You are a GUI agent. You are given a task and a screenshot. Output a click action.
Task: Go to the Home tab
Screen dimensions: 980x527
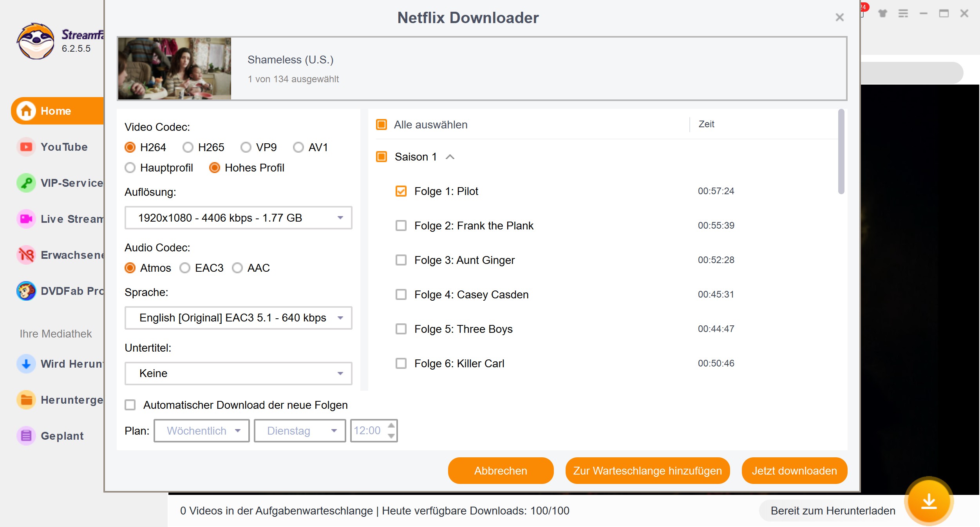pos(56,111)
